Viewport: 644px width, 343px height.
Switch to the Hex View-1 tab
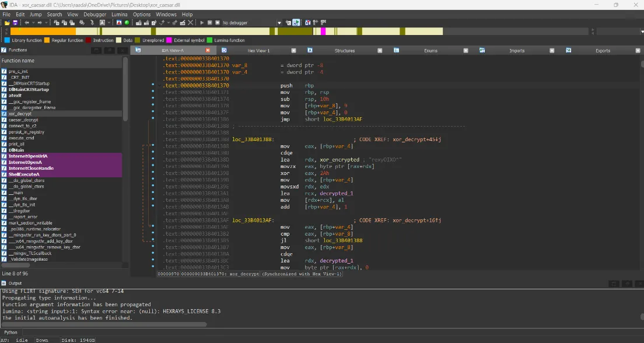tap(258, 51)
